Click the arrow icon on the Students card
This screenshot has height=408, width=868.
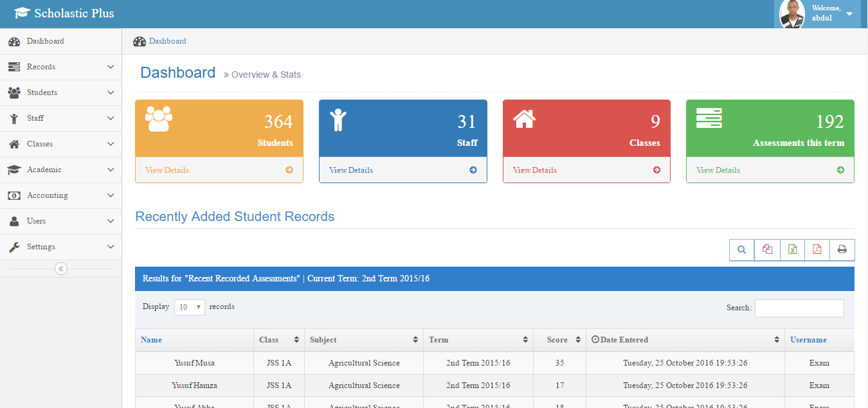pos(289,170)
